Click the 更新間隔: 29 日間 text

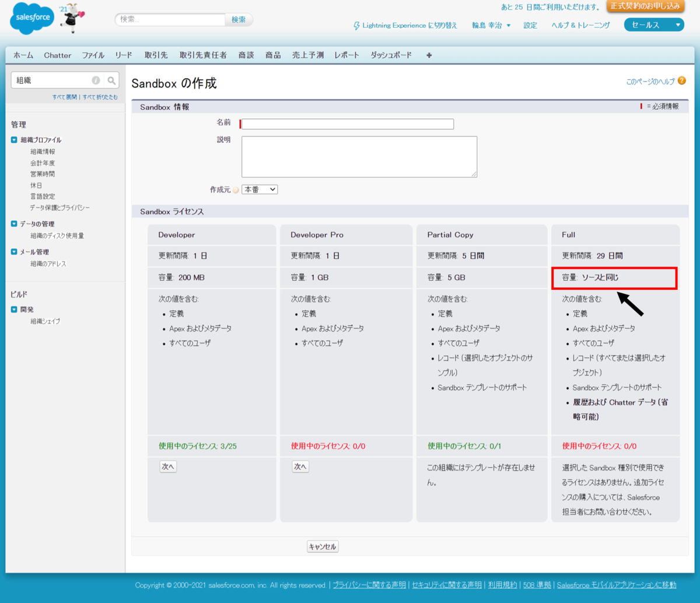click(x=592, y=255)
